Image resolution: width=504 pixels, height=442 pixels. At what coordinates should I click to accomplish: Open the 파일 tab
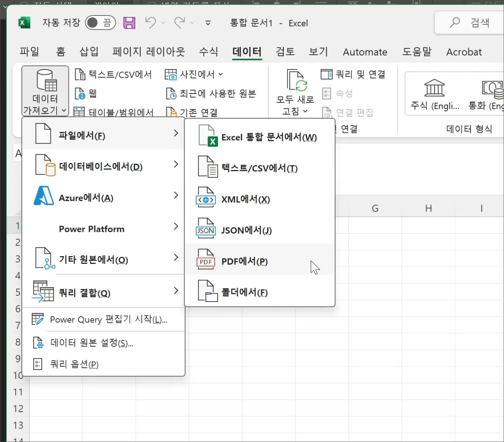click(x=29, y=52)
